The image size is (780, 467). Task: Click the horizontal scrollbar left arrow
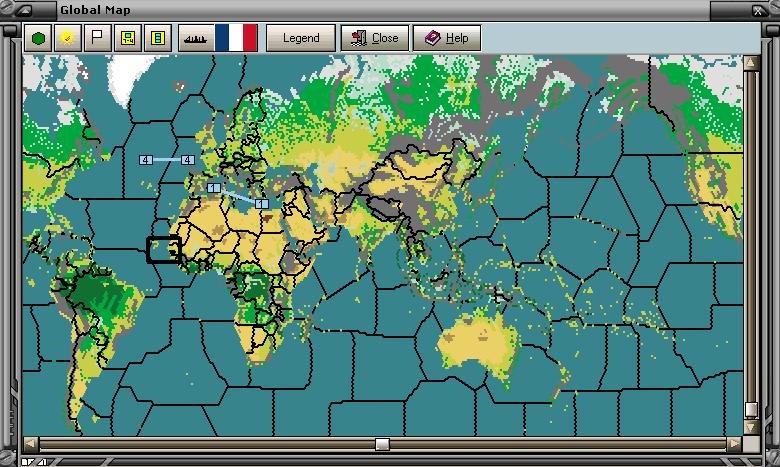31,444
